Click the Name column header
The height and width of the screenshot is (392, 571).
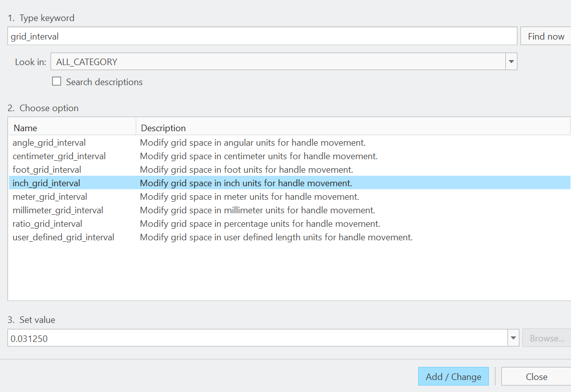[25, 128]
